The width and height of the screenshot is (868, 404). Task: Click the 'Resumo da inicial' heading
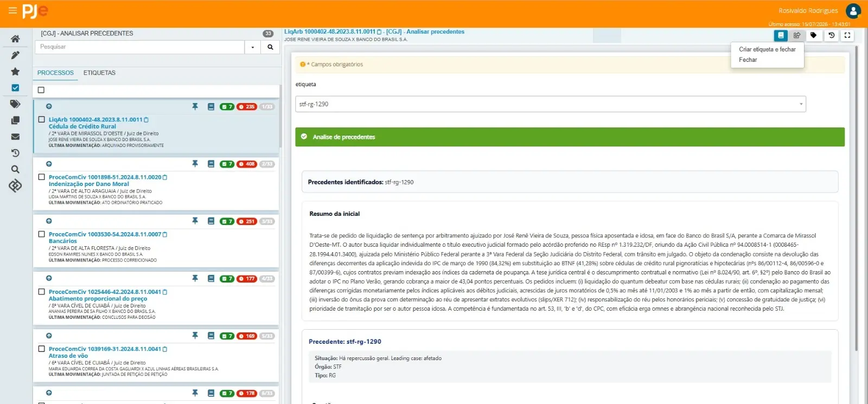click(335, 214)
